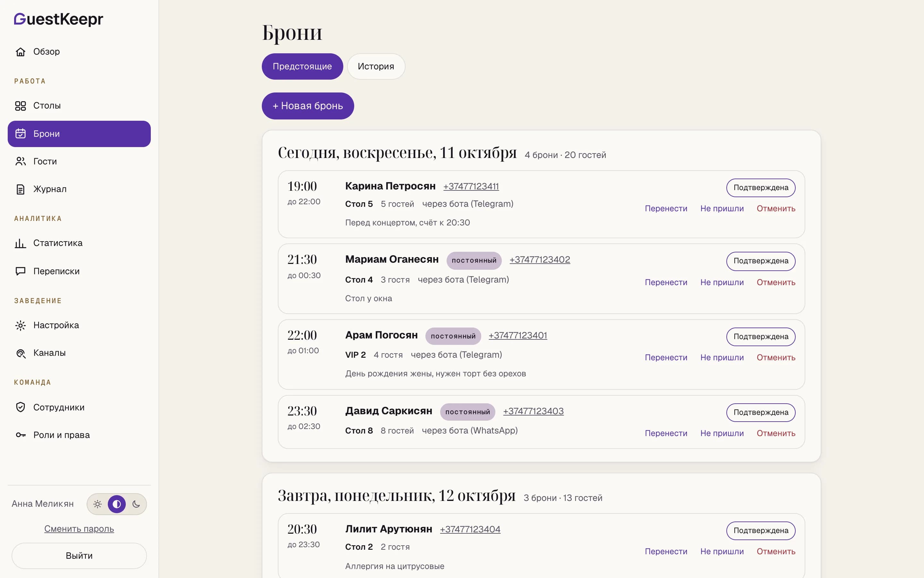Click the Выйти logout button
This screenshot has height=578, width=924.
[79, 556]
